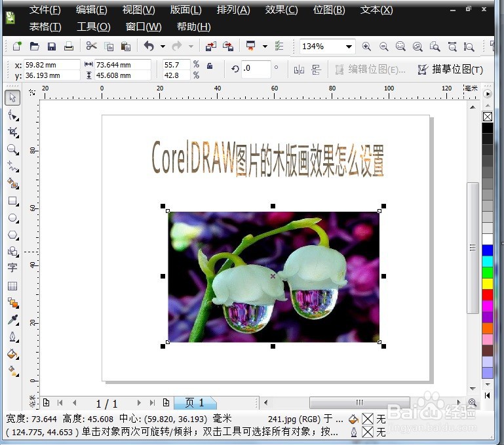Viewport: 504px width, 445px height.
Task: Expand the application launcher dropdown arrow
Action: [265, 47]
